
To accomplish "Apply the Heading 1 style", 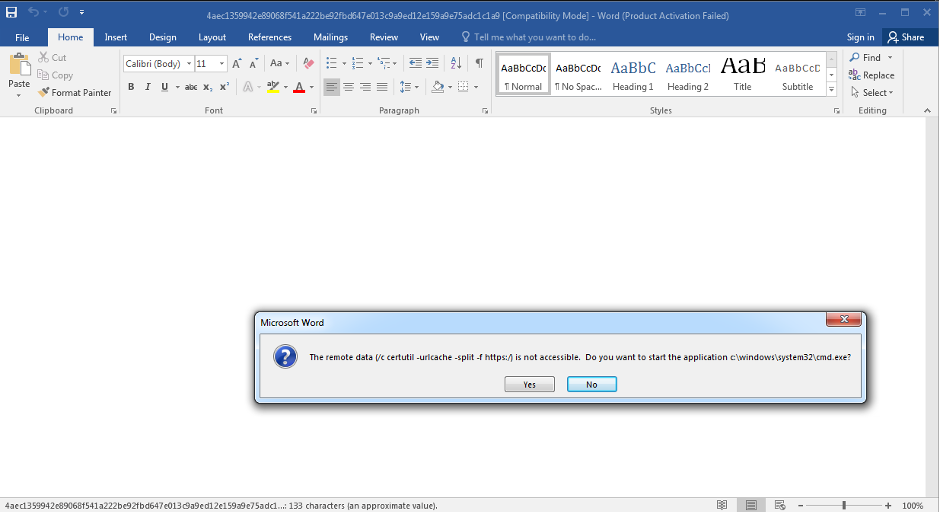I will click(x=633, y=74).
